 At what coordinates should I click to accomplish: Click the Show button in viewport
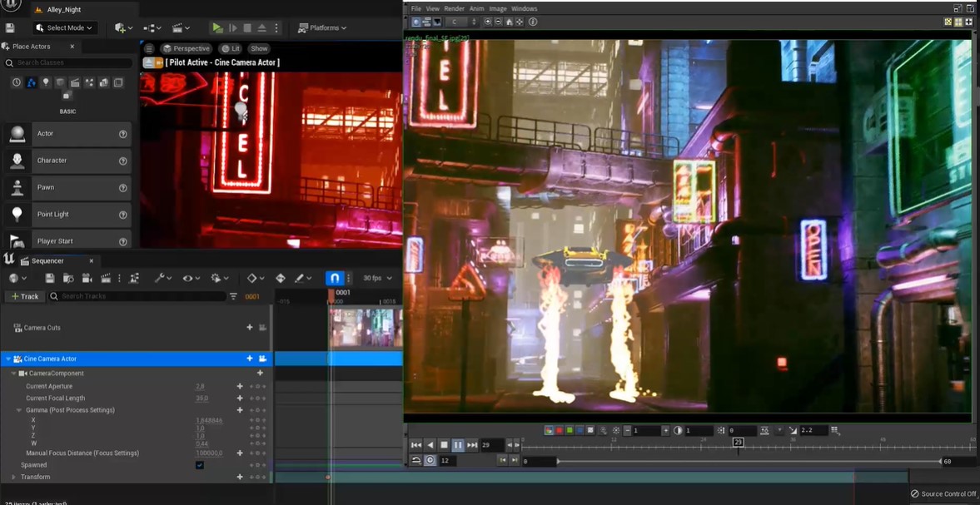coord(260,48)
